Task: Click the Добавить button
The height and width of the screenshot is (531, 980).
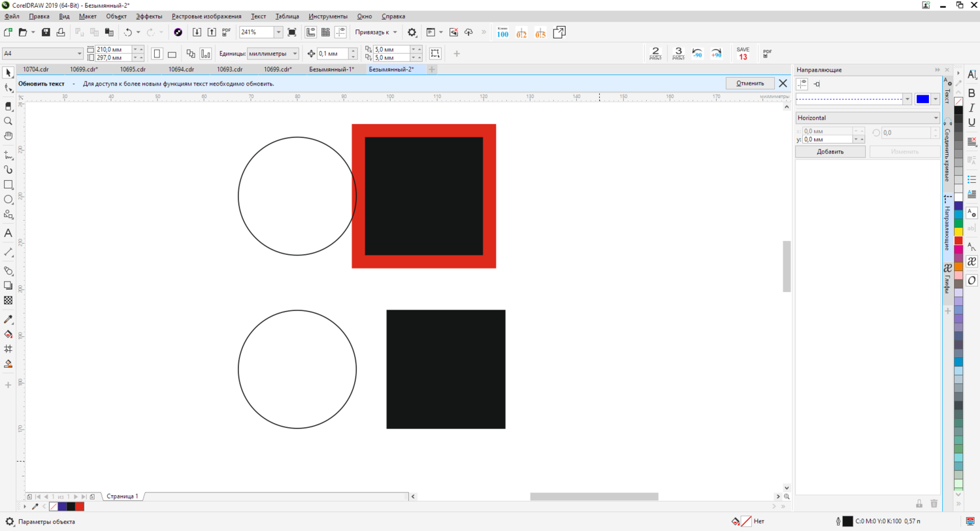Action: click(x=830, y=152)
